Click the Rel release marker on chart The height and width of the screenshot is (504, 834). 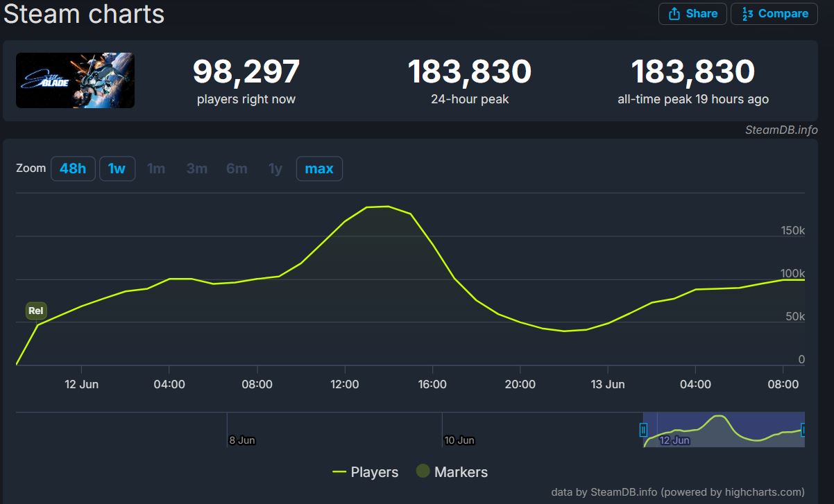tap(35, 311)
